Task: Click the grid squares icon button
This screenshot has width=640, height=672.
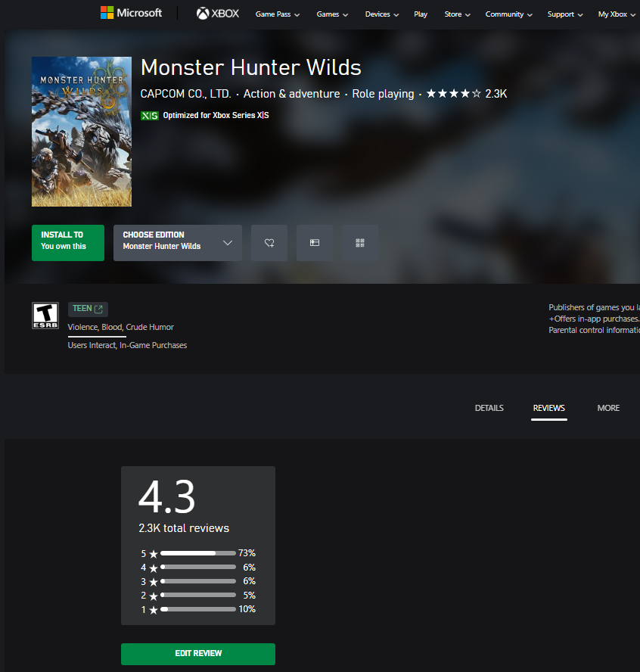Action: [360, 243]
